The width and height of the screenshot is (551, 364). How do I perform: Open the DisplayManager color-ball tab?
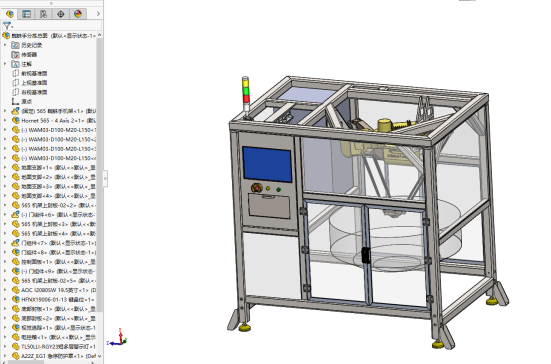click(x=78, y=14)
